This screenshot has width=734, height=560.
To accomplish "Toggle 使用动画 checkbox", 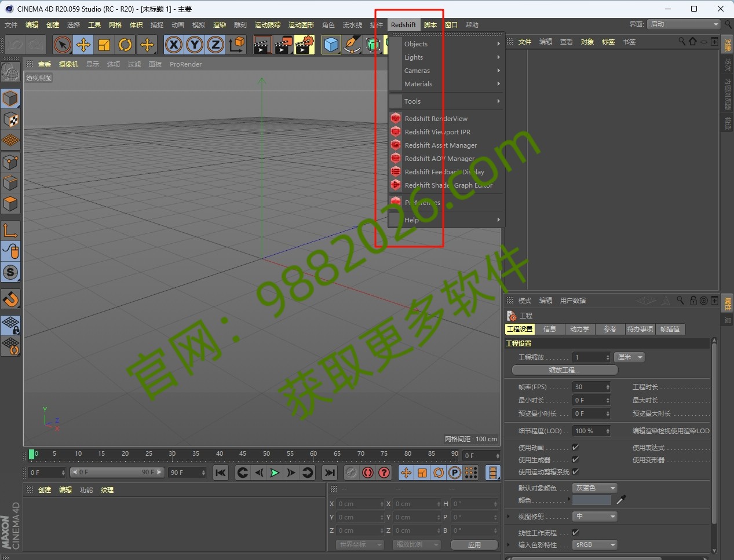I will [x=575, y=448].
